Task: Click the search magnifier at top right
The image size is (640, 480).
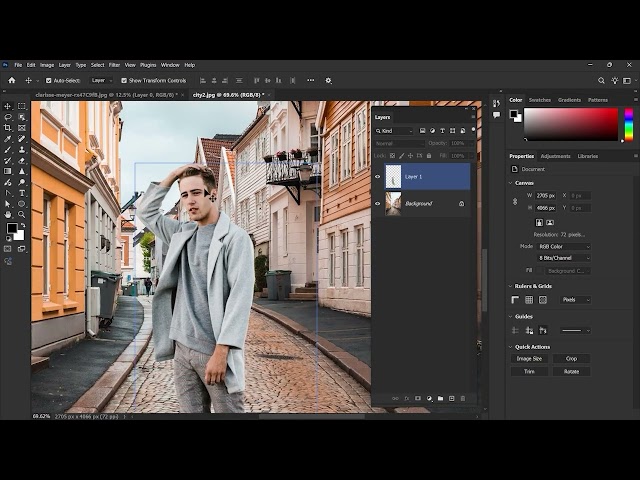Action: click(601, 81)
